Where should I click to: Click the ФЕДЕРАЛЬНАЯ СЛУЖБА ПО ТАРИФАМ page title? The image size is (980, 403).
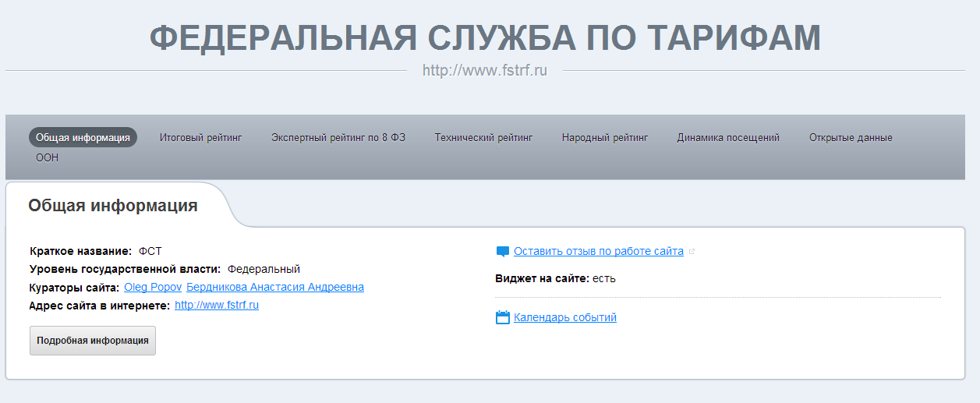[485, 37]
